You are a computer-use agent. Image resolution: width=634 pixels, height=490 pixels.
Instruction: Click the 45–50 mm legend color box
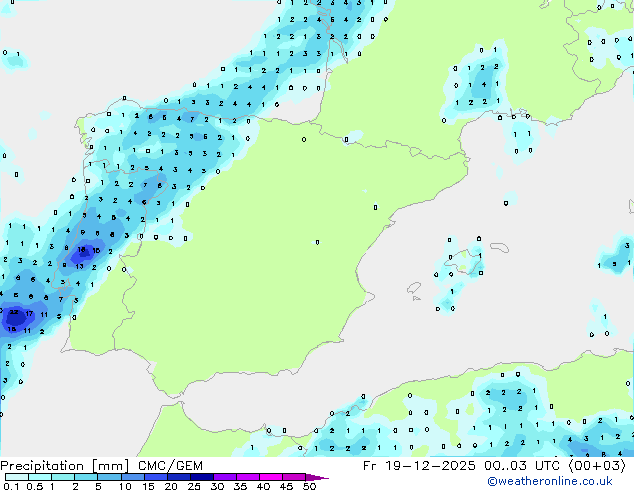294,477
